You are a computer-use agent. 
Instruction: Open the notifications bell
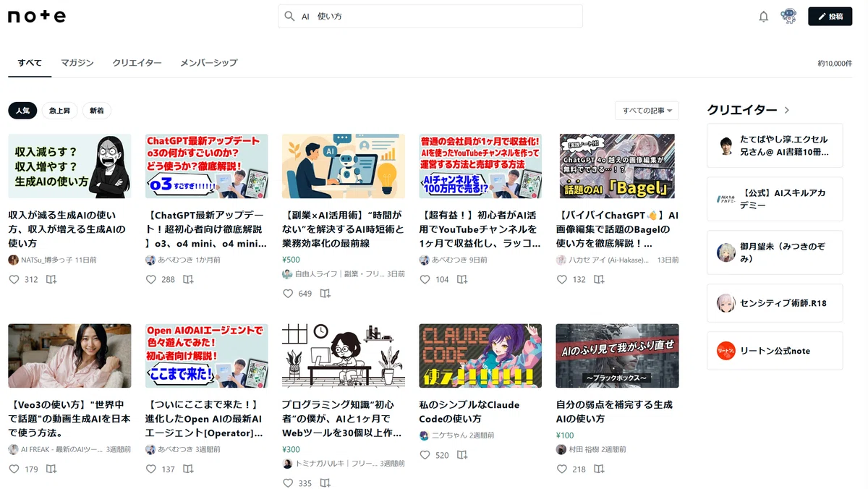(763, 16)
